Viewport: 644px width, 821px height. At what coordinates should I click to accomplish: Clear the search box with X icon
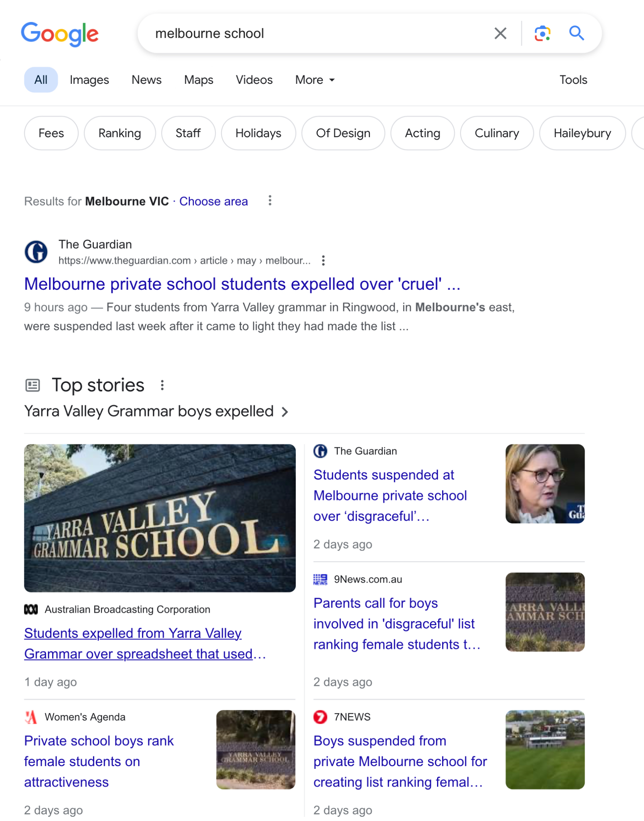[x=500, y=34]
